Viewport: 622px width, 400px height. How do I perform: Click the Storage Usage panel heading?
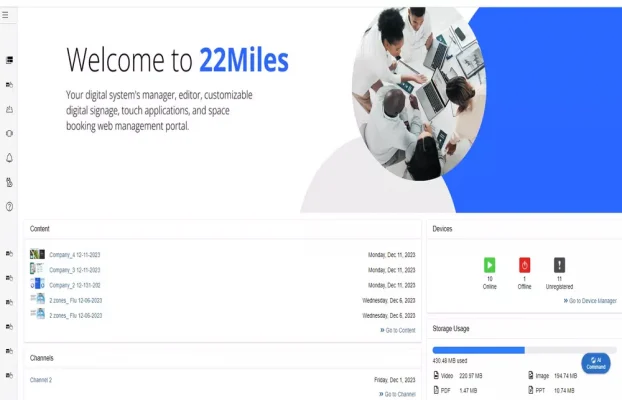tap(451, 329)
